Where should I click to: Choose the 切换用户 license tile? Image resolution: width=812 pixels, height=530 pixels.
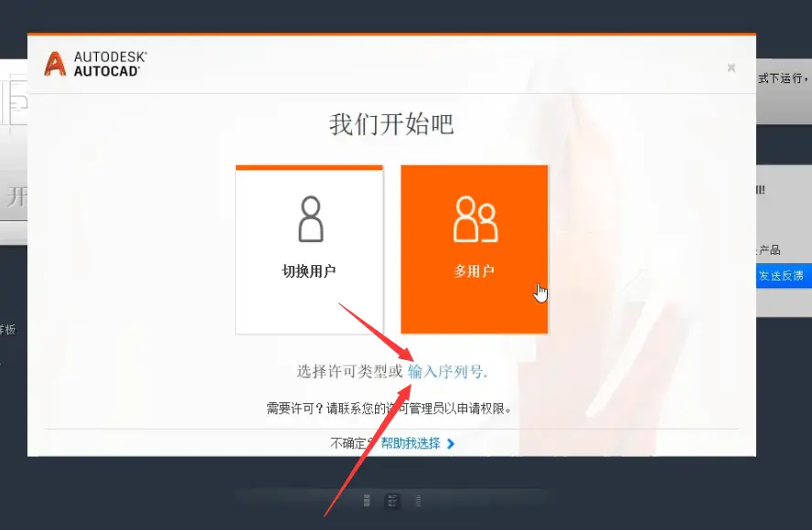(309, 249)
